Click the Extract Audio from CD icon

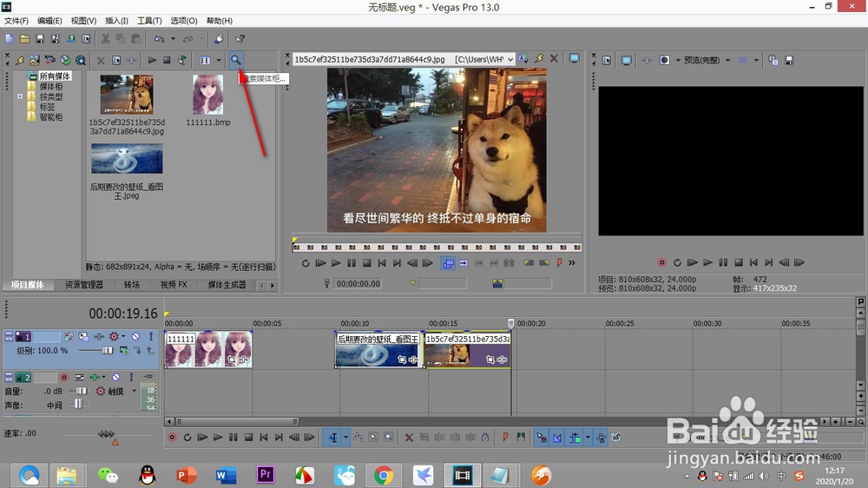click(x=65, y=60)
